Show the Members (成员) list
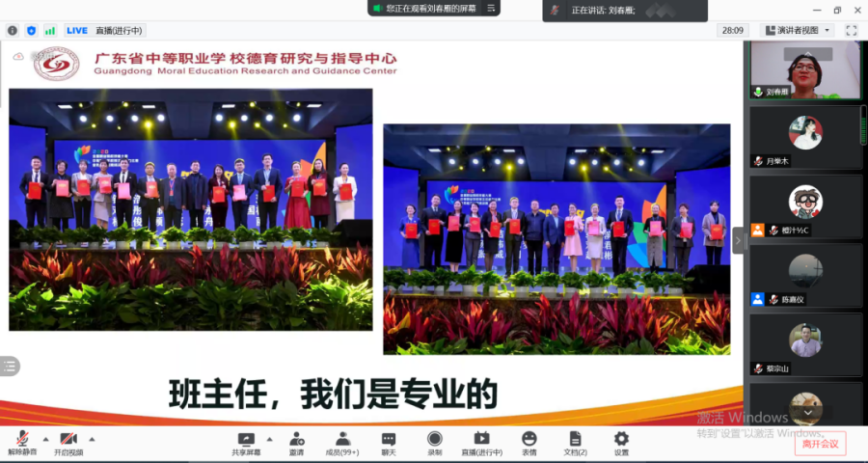 coord(341,443)
